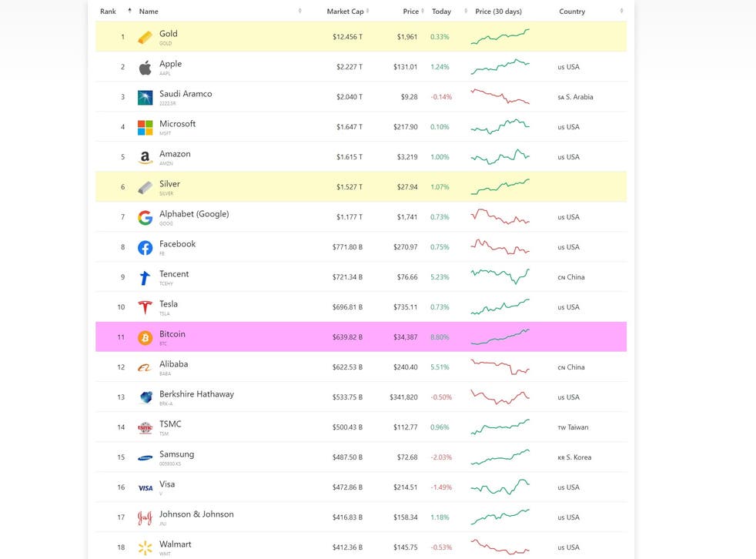
Task: Click the Price (30 days) header
Action: coord(499,11)
